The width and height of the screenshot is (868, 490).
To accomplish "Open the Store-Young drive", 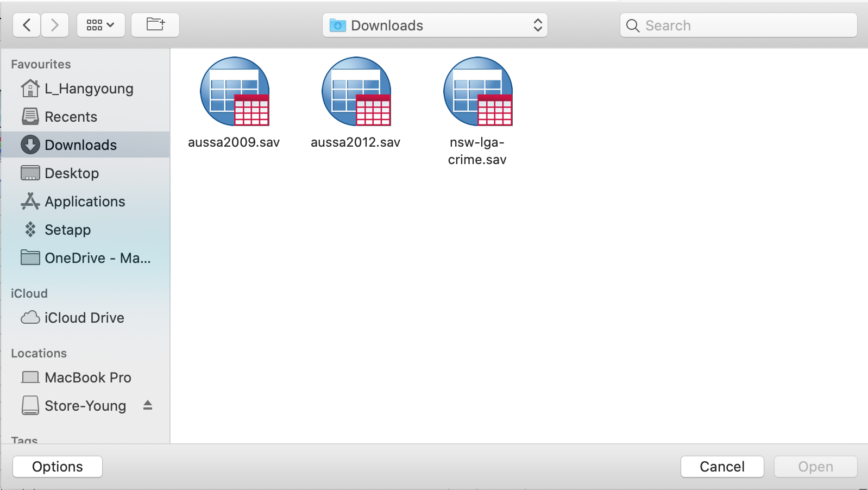I will click(85, 406).
